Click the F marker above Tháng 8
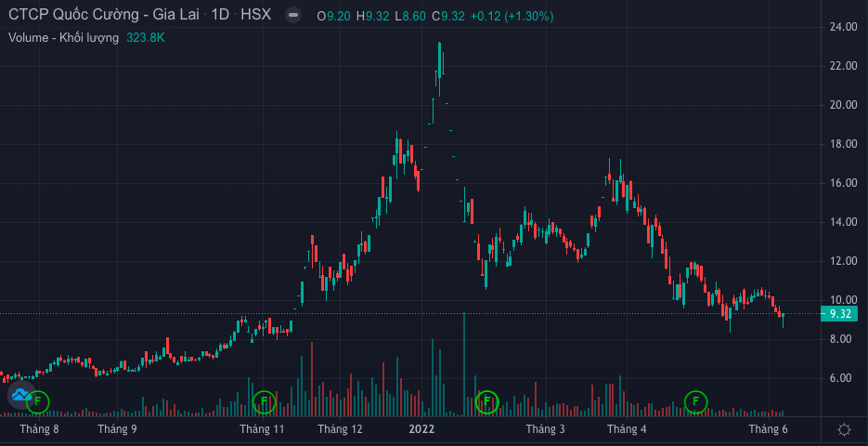Image resolution: width=868 pixels, height=446 pixels. [38, 401]
